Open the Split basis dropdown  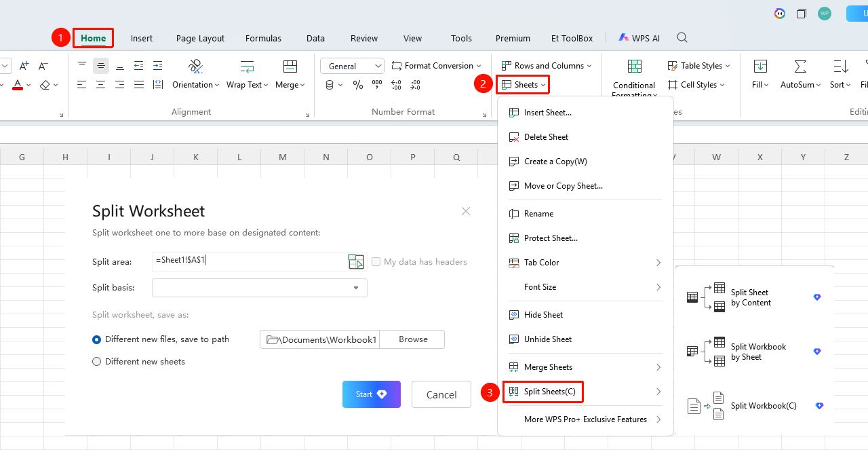click(x=260, y=288)
